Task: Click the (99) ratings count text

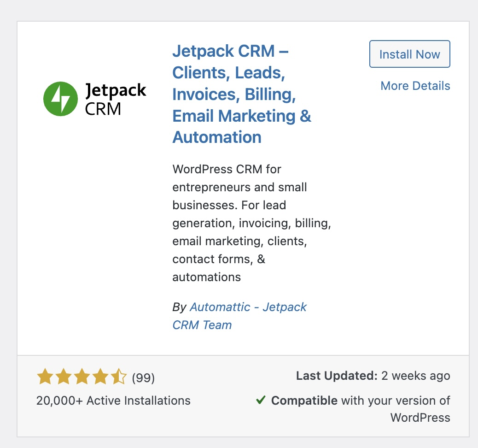Action: point(143,378)
